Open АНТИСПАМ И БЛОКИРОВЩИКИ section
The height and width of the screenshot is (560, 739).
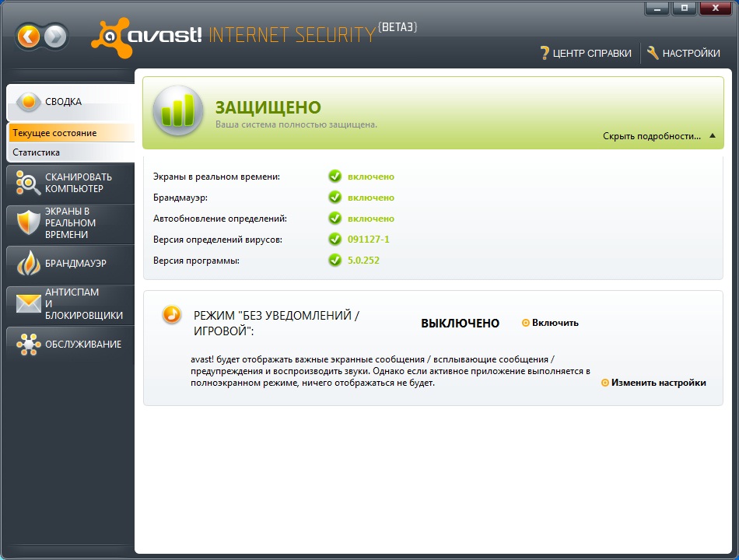click(71, 303)
